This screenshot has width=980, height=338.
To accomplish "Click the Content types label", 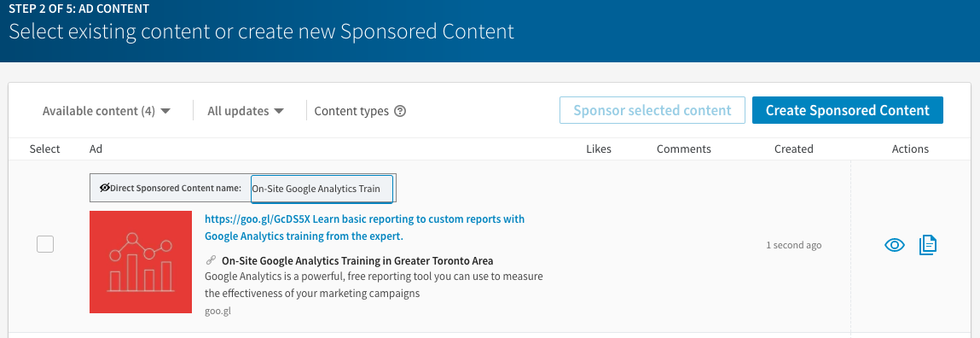I will tap(351, 111).
